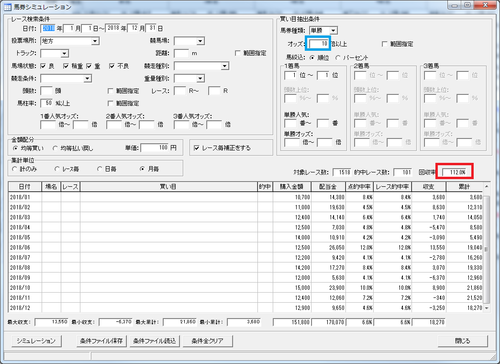The height and width of the screenshot is (364, 500).
Task: Click the results table vertical scrollbar down arrow
Action: point(487,308)
